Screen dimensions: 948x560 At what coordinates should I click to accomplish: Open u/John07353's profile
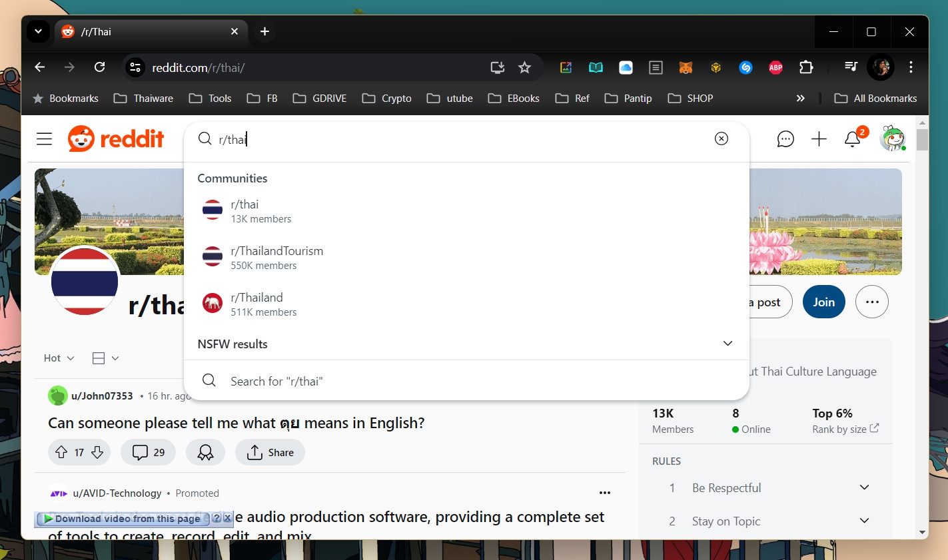102,396
